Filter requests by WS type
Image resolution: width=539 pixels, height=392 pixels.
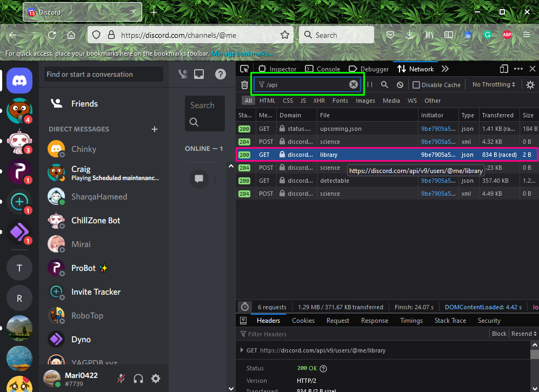click(x=412, y=101)
